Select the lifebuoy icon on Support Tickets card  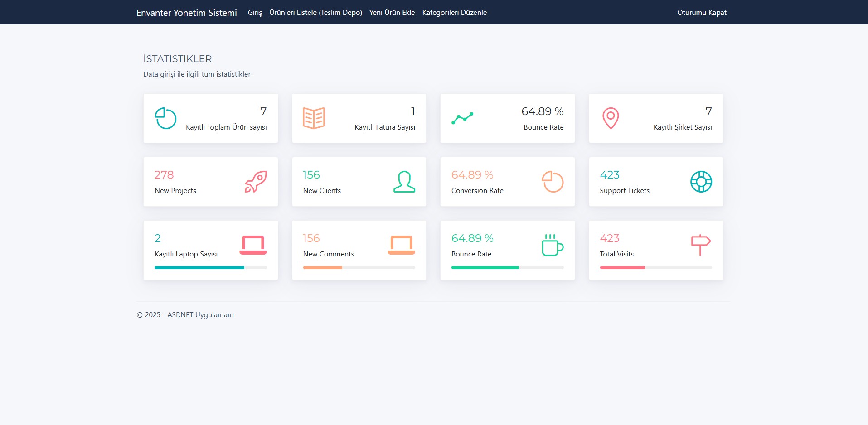(701, 181)
